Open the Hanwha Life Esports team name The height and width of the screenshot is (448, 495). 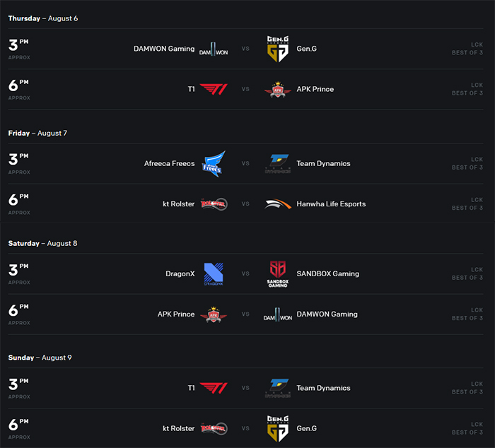(331, 204)
